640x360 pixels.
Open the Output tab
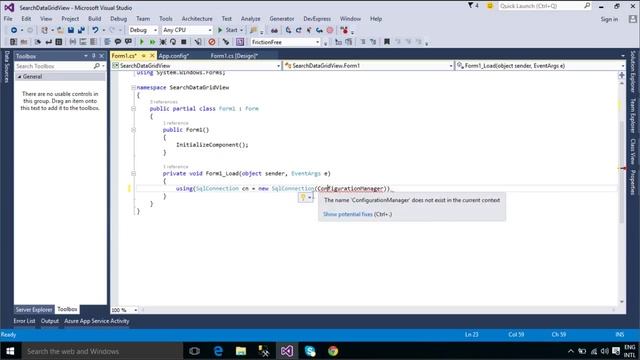(x=50, y=321)
